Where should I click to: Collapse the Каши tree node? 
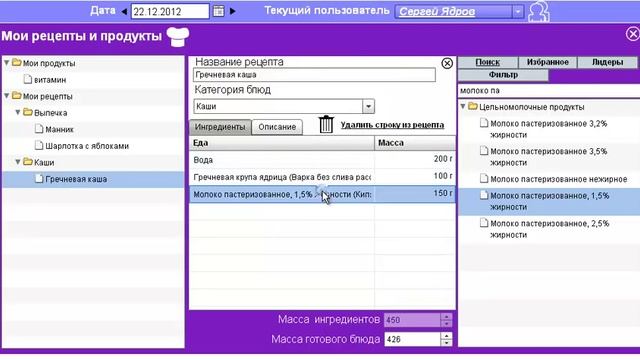[18, 162]
